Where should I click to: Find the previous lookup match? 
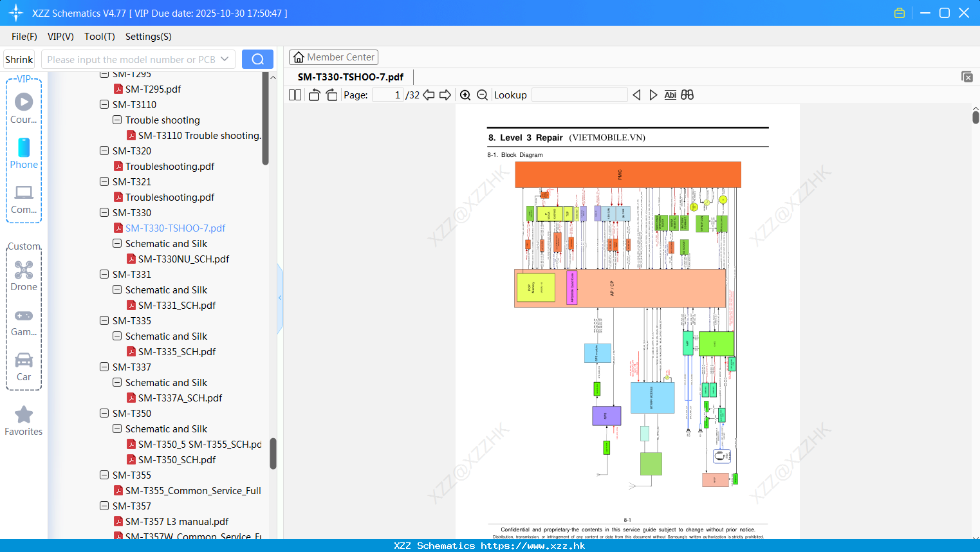tap(636, 95)
